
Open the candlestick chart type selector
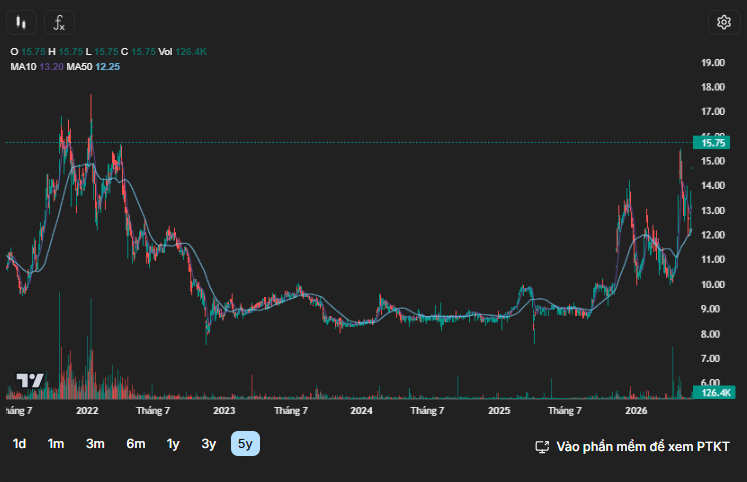pos(21,22)
